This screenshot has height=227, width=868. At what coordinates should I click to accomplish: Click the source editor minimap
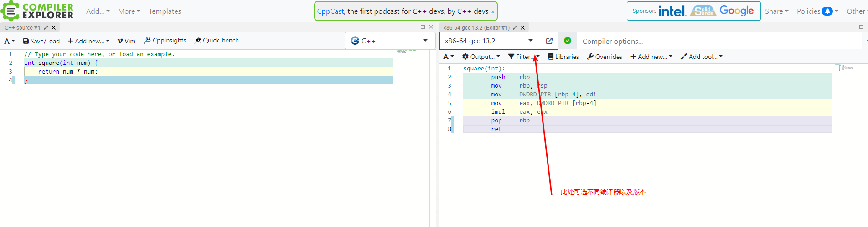coord(406,51)
